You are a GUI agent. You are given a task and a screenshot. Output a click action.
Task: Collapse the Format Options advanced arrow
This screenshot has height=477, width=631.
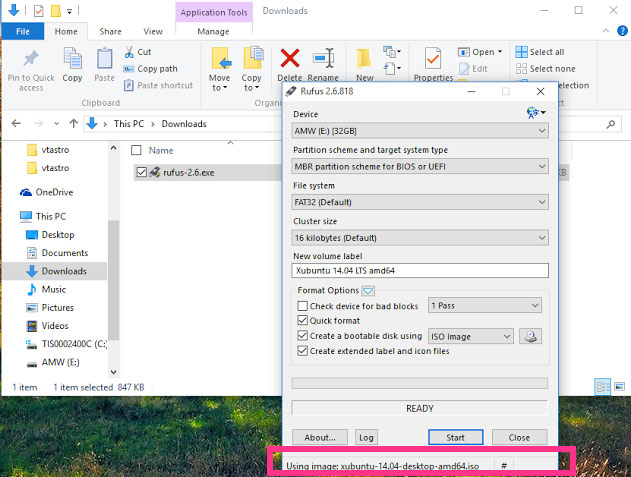368,290
